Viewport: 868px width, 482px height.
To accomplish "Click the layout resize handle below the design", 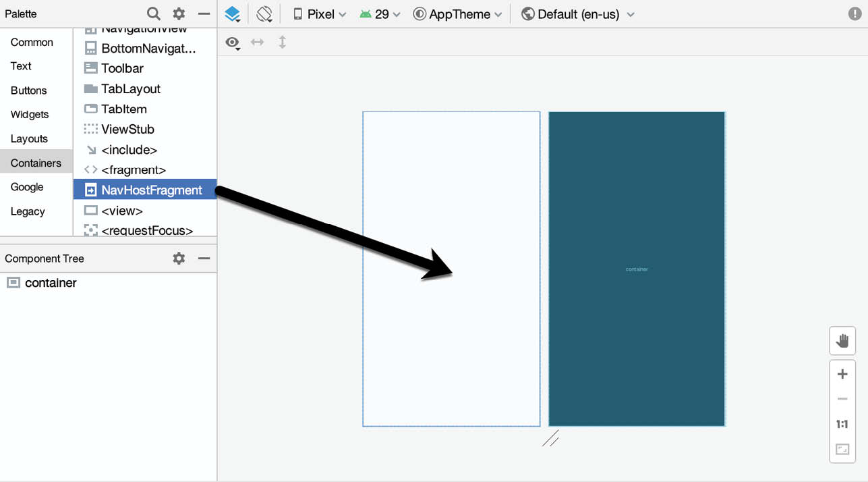I will pos(550,439).
